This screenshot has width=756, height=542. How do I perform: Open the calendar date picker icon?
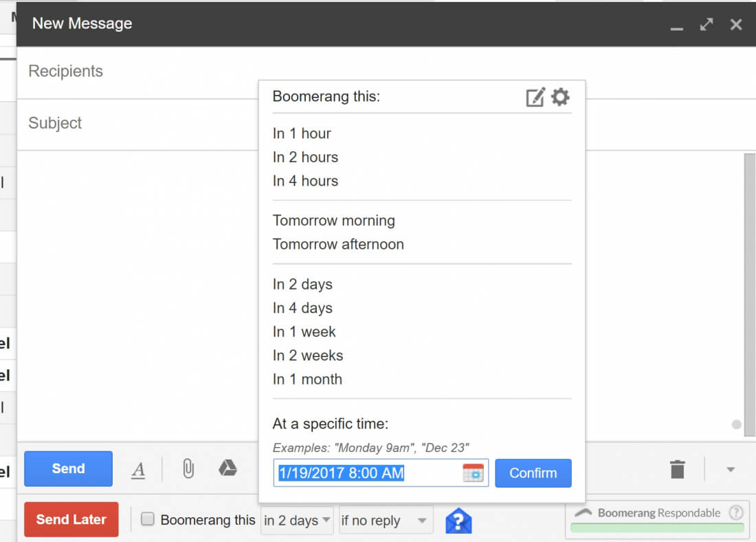(x=474, y=473)
